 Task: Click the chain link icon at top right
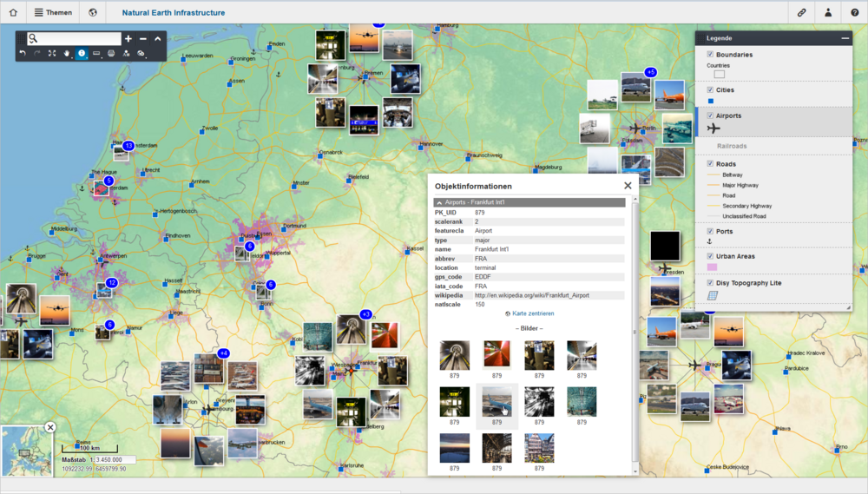(x=802, y=13)
